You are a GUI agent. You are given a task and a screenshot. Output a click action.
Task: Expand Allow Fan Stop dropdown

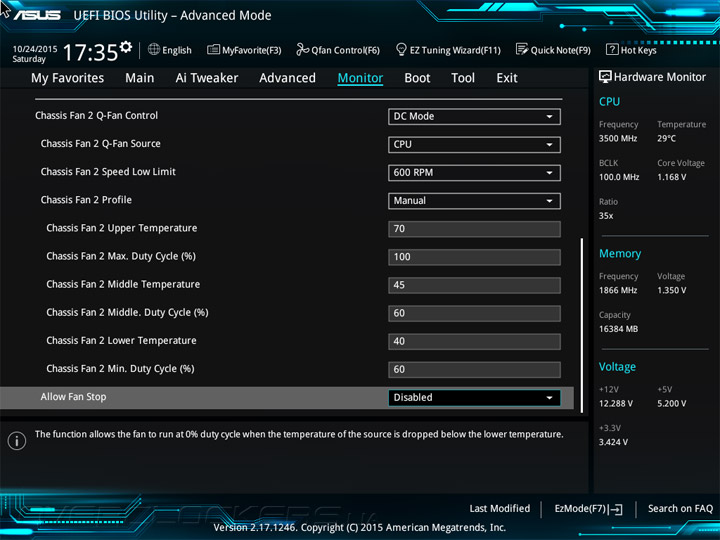click(474, 398)
